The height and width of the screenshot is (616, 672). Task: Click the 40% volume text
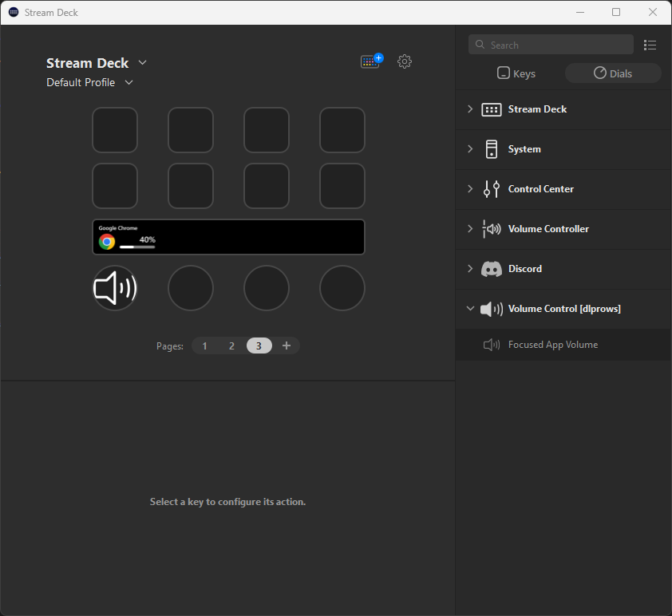click(148, 239)
